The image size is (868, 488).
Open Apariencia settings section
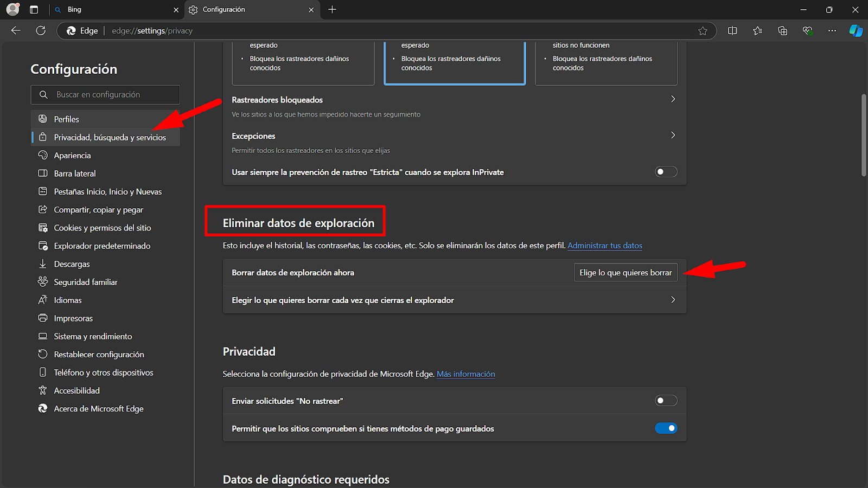click(x=72, y=156)
